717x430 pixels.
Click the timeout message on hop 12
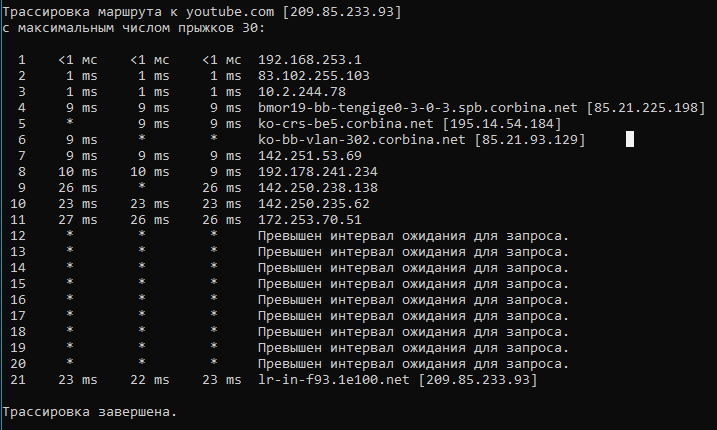[x=412, y=235]
